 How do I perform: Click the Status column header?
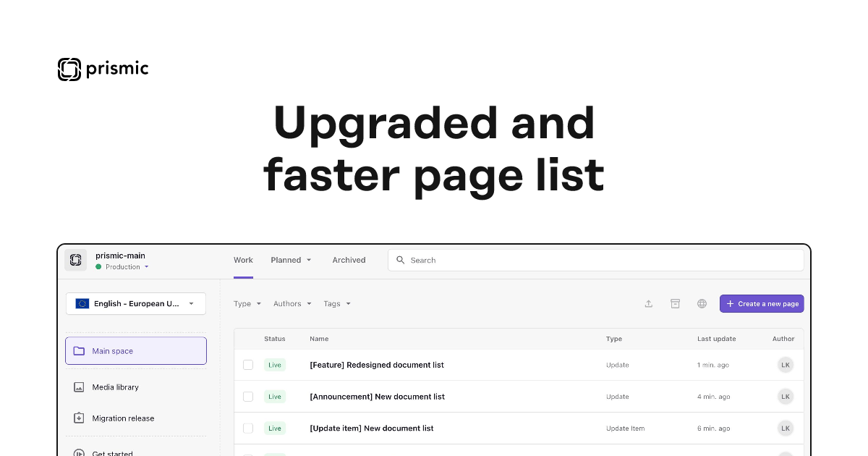pos(275,339)
